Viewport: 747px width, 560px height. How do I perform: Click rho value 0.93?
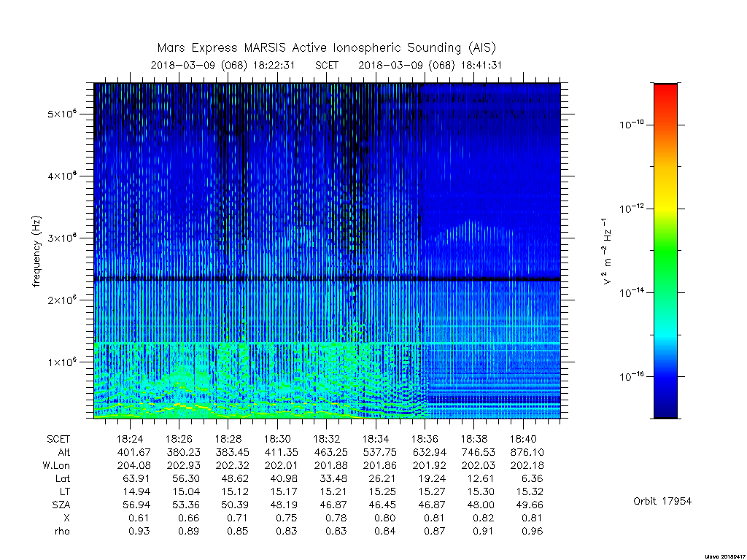pos(139,531)
